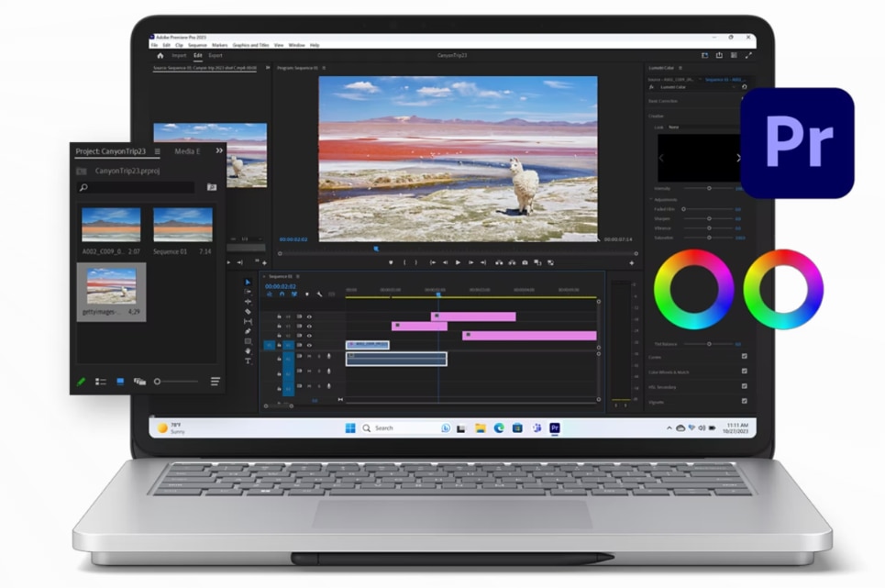This screenshot has height=588, width=885.
Task: Open the Project: CanyonTrip23 panel menu
Action: [157, 151]
